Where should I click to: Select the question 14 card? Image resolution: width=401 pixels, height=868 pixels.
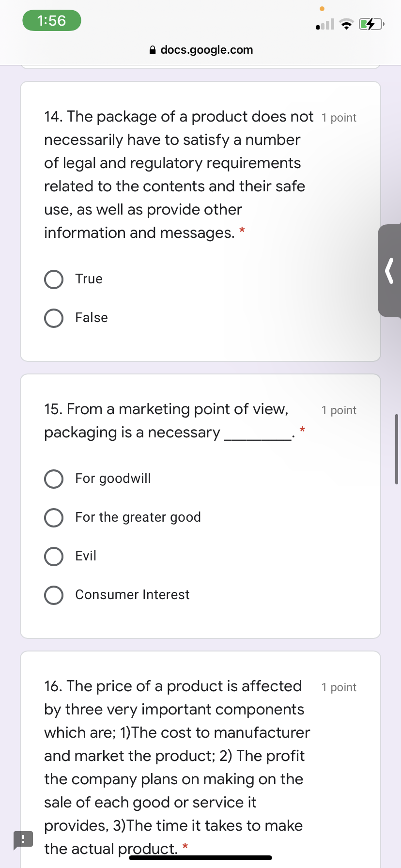200,220
